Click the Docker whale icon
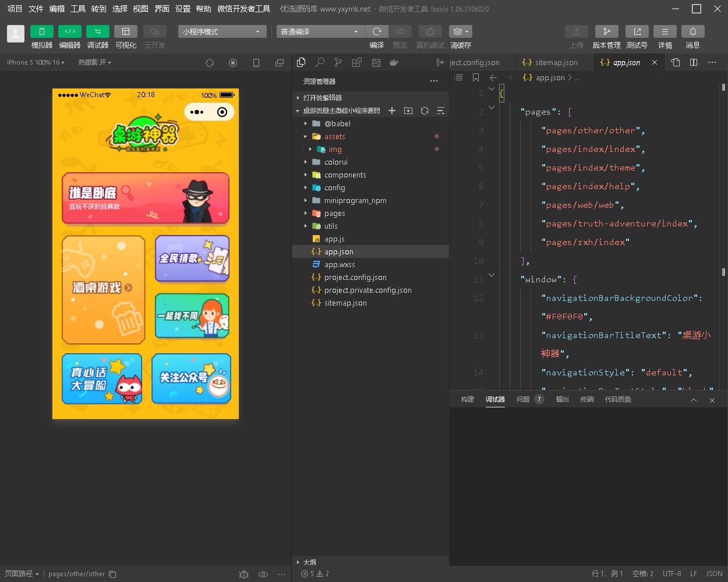The image size is (728, 582). pos(394,62)
